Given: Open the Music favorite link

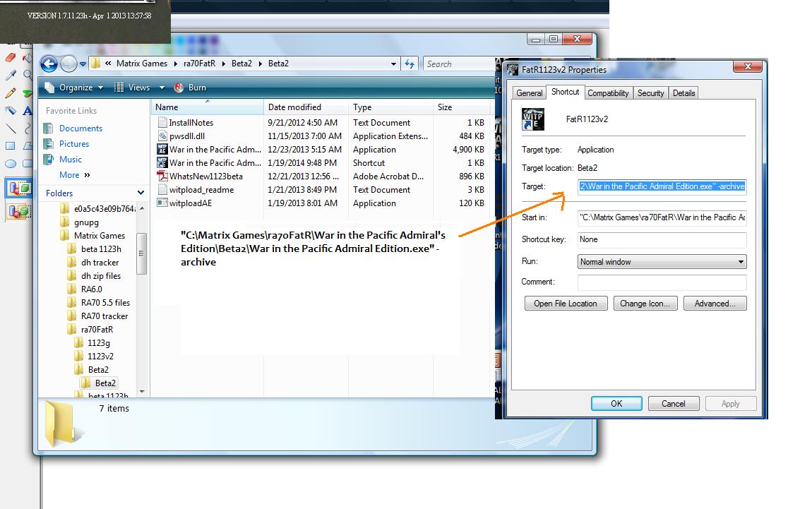Looking at the screenshot, I should 71,160.
